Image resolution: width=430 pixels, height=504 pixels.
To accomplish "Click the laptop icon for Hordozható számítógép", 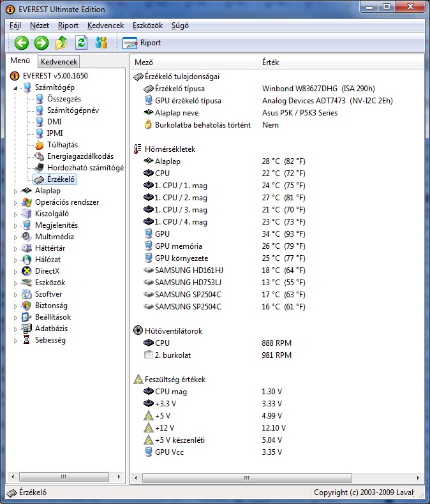I will [39, 168].
